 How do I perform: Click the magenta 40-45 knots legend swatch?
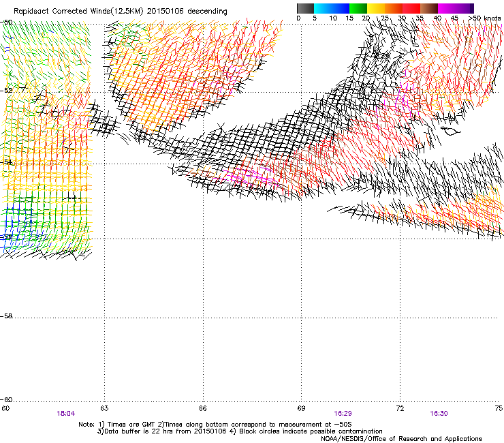click(447, 8)
